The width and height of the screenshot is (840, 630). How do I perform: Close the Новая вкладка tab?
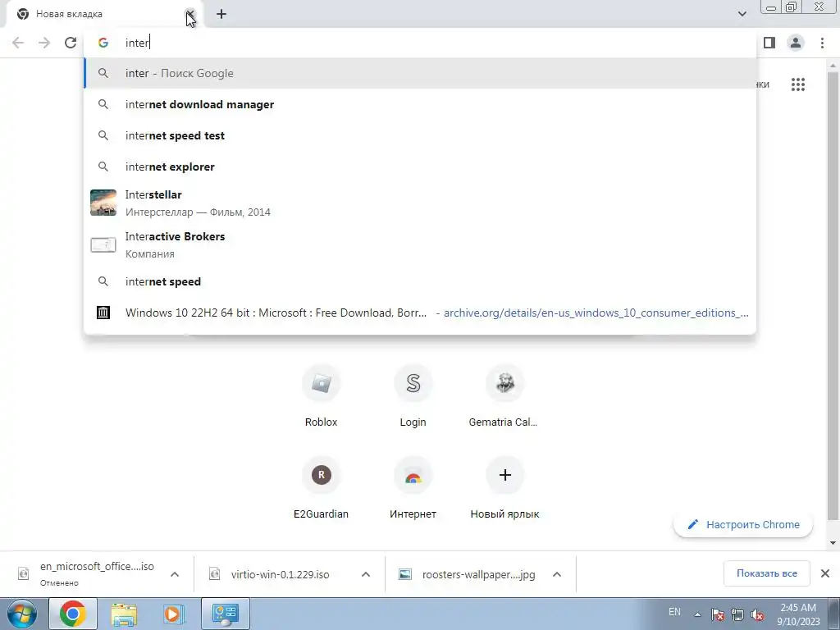pos(189,14)
